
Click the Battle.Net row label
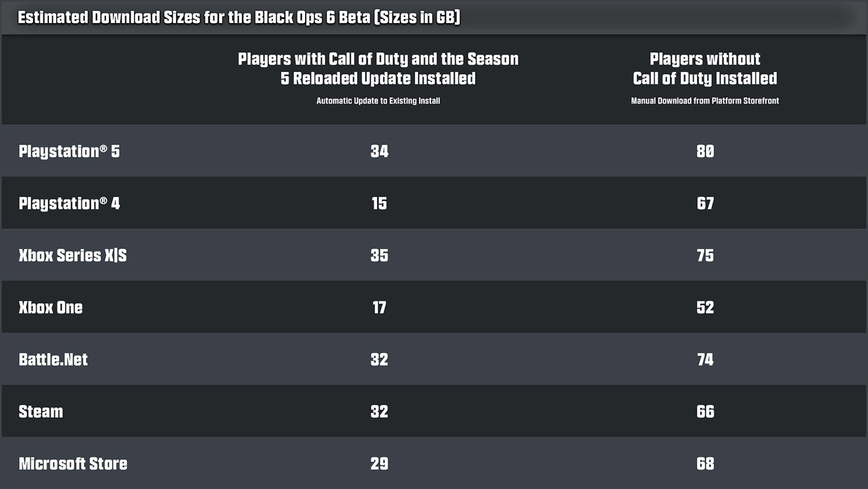[53, 360]
